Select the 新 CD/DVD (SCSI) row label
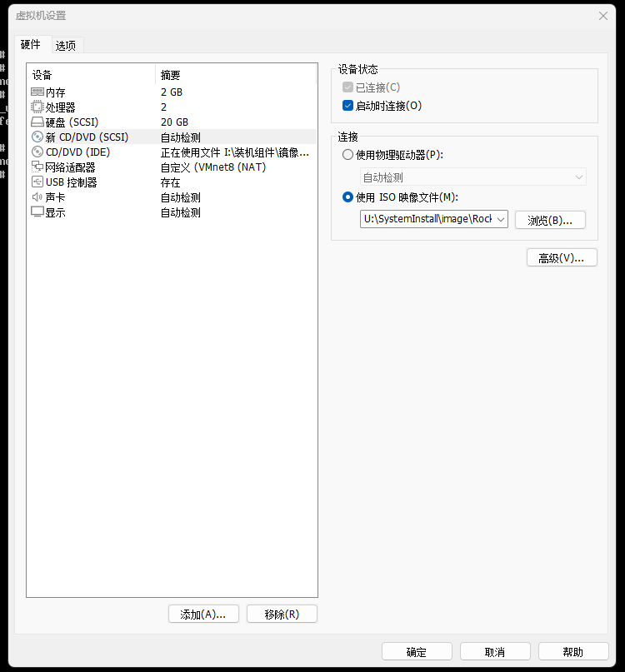The image size is (625, 672). click(x=87, y=137)
